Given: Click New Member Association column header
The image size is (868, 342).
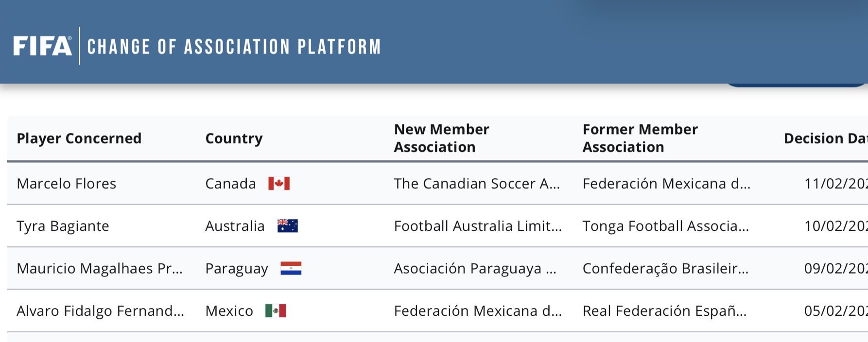Looking at the screenshot, I should (441, 138).
